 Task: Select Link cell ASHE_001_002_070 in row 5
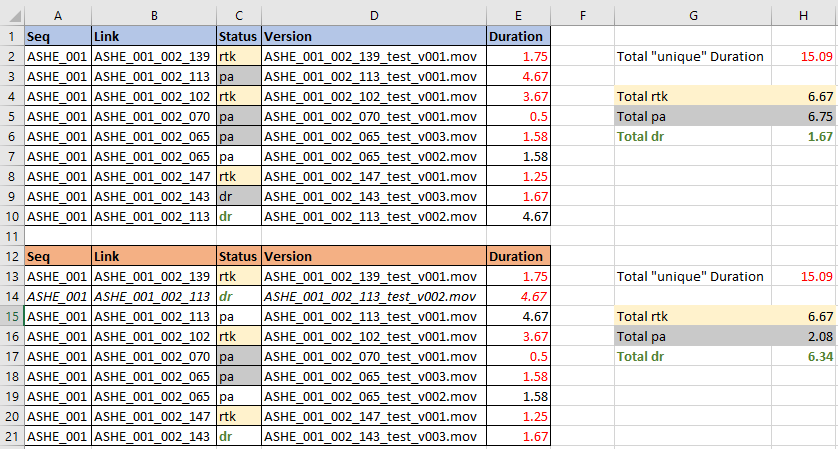tap(154, 117)
